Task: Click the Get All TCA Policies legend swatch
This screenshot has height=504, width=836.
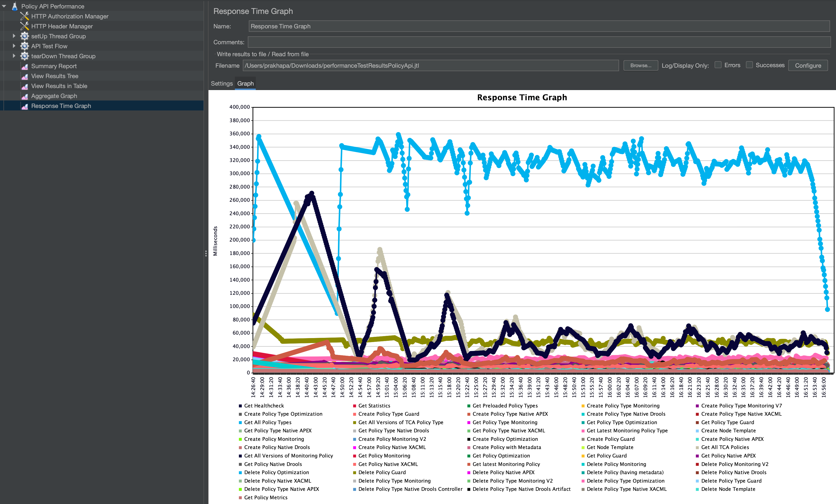Action: [x=697, y=447]
